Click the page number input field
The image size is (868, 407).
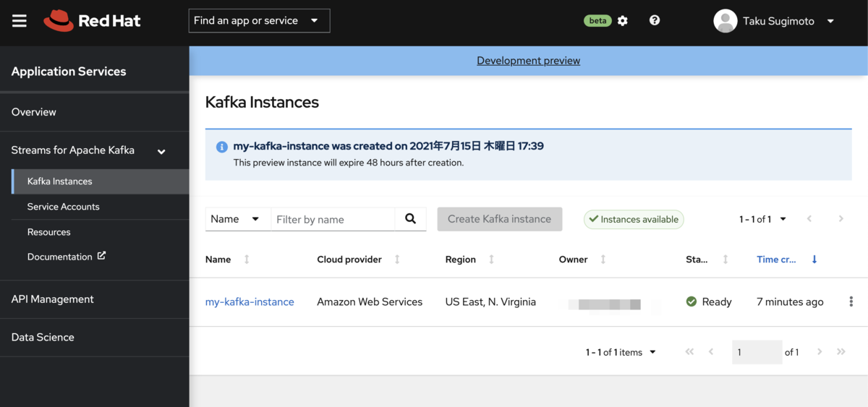pos(757,352)
